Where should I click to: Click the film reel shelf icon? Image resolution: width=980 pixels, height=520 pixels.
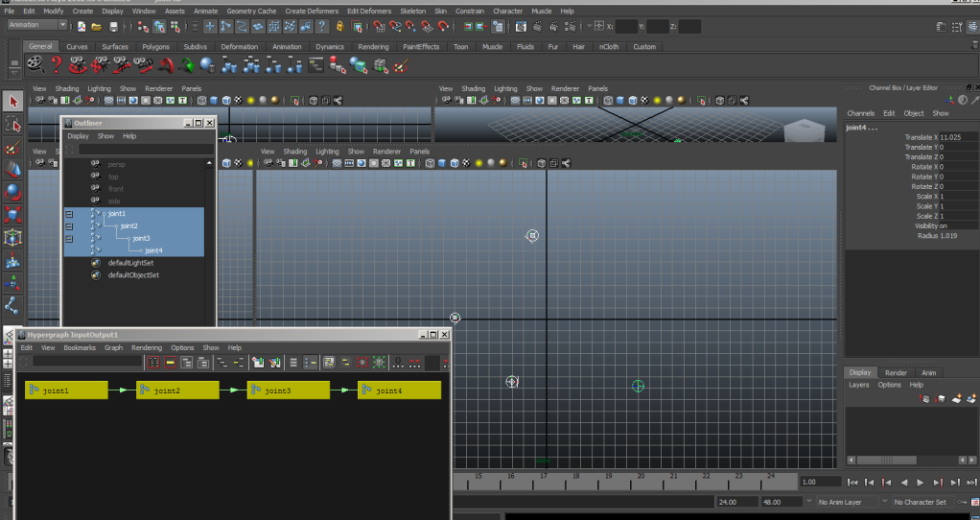[x=35, y=64]
